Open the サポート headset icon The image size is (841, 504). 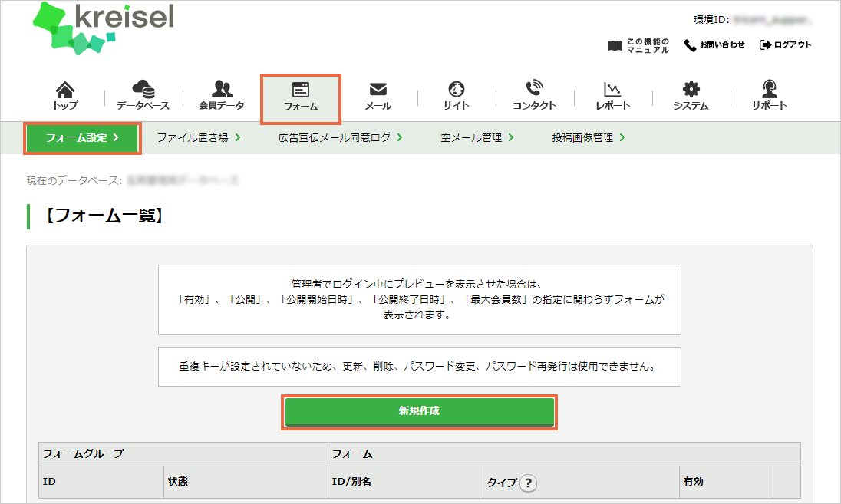pyautogui.click(x=769, y=88)
